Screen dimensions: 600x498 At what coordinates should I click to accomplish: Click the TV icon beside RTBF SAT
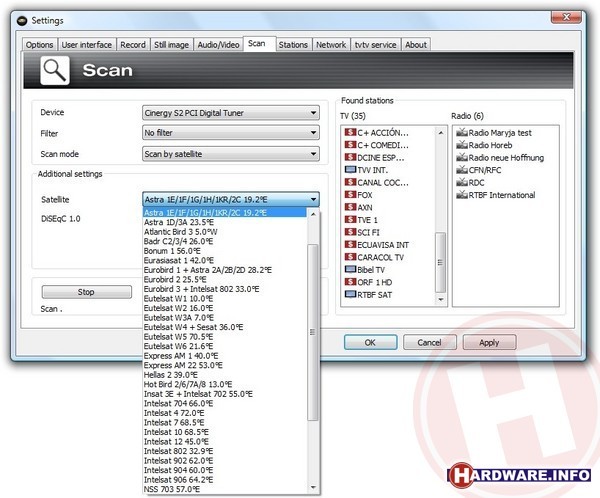[350, 294]
